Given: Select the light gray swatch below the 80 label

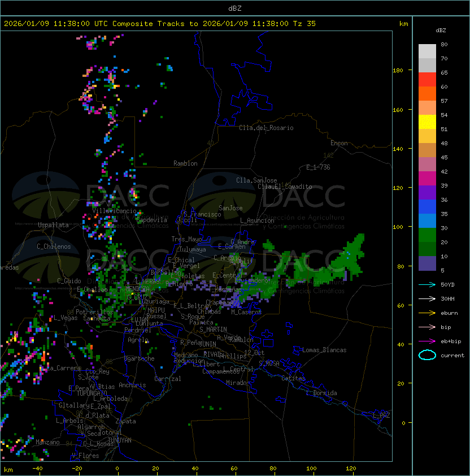Looking at the screenshot, I should (x=427, y=51).
